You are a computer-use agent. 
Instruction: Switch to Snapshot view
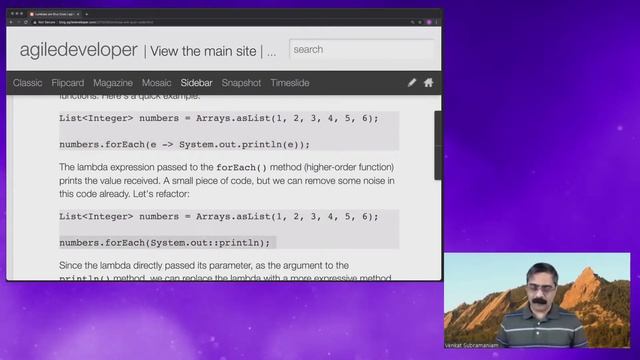coord(241,83)
